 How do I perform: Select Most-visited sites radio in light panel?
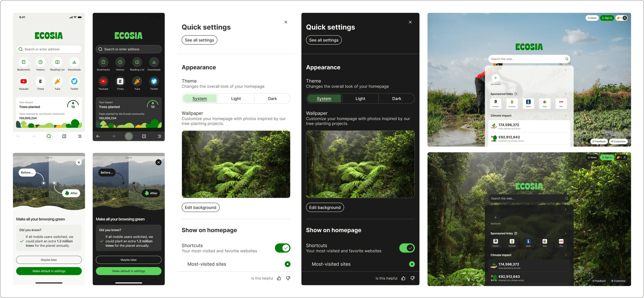coord(287,264)
